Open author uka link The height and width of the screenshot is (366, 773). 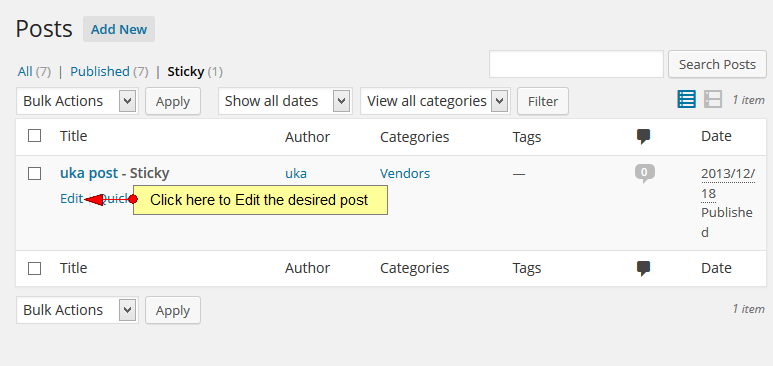tap(296, 174)
